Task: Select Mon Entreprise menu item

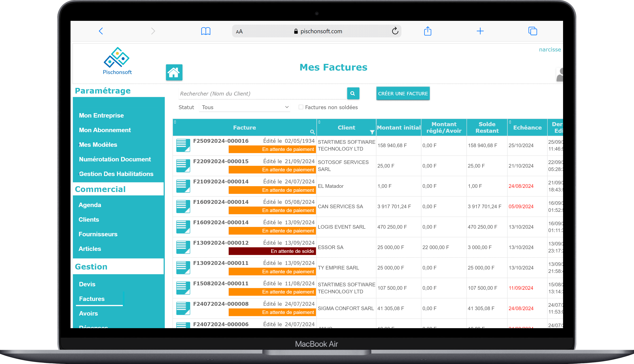Action: pos(101,116)
